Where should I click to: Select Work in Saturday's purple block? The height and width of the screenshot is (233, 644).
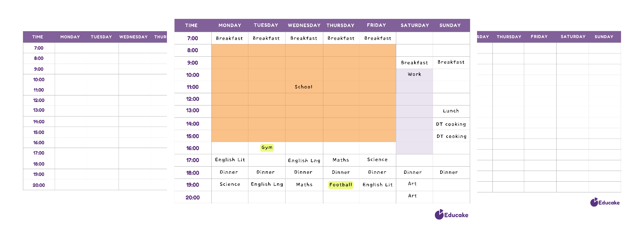[414, 74]
